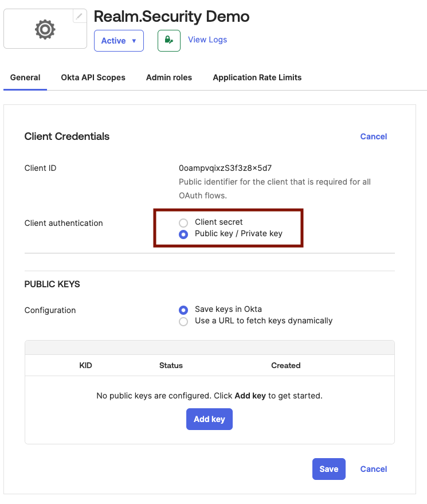Click the bottom Cancel button
The height and width of the screenshot is (504, 427).
373,468
